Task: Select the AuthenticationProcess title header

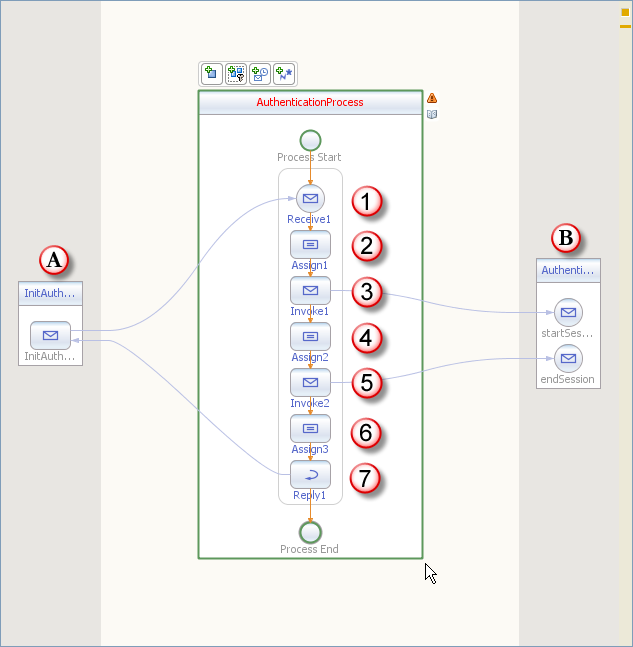Action: tap(310, 102)
